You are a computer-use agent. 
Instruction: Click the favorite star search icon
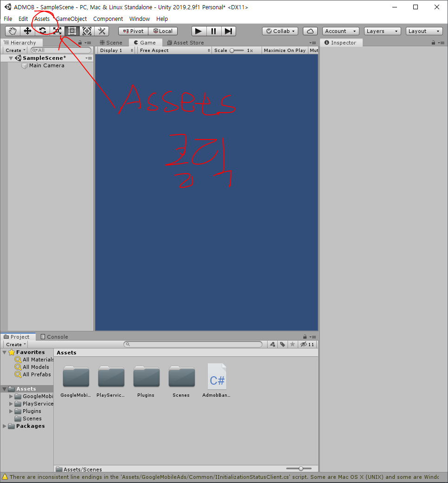pyautogui.click(x=293, y=344)
